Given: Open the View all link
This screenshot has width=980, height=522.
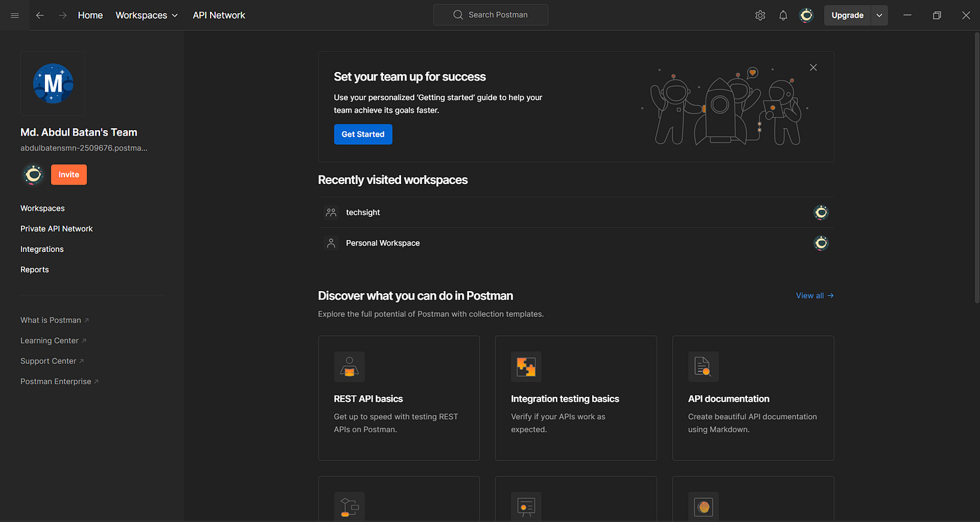Looking at the screenshot, I should point(815,296).
